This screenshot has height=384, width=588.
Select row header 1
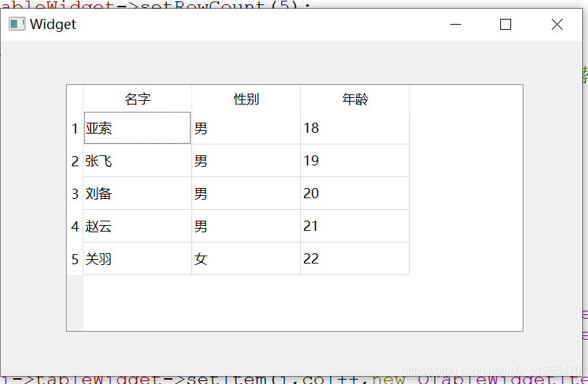pyautogui.click(x=75, y=128)
